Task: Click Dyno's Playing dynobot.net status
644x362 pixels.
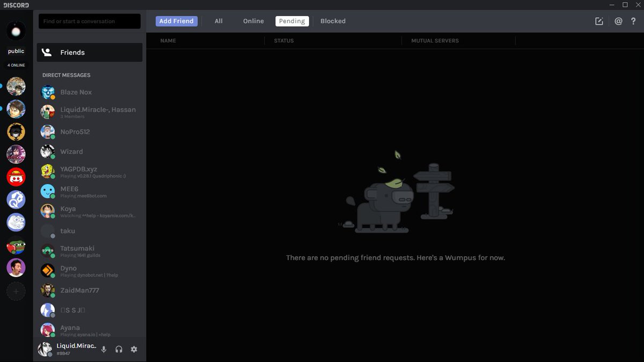Action: 89,275
